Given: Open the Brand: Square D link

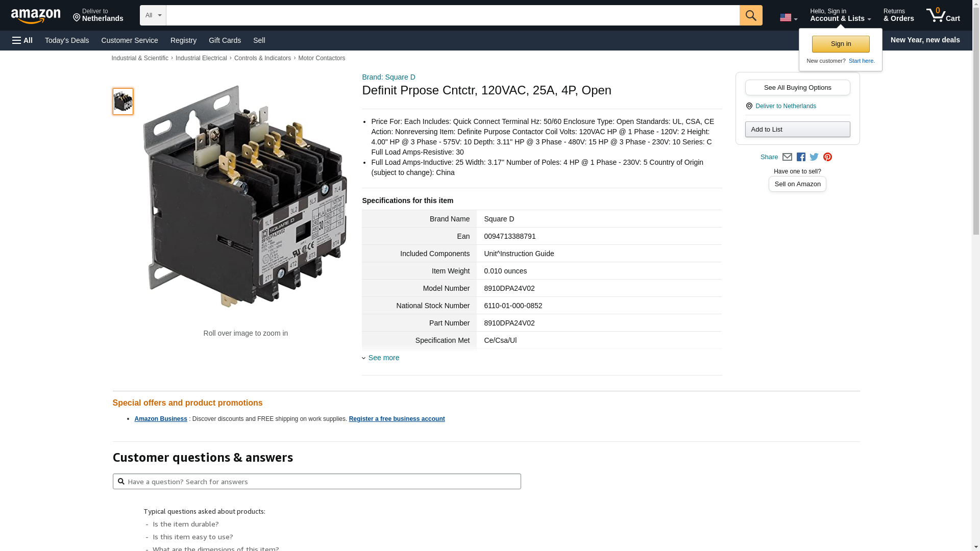Looking at the screenshot, I should pyautogui.click(x=388, y=77).
